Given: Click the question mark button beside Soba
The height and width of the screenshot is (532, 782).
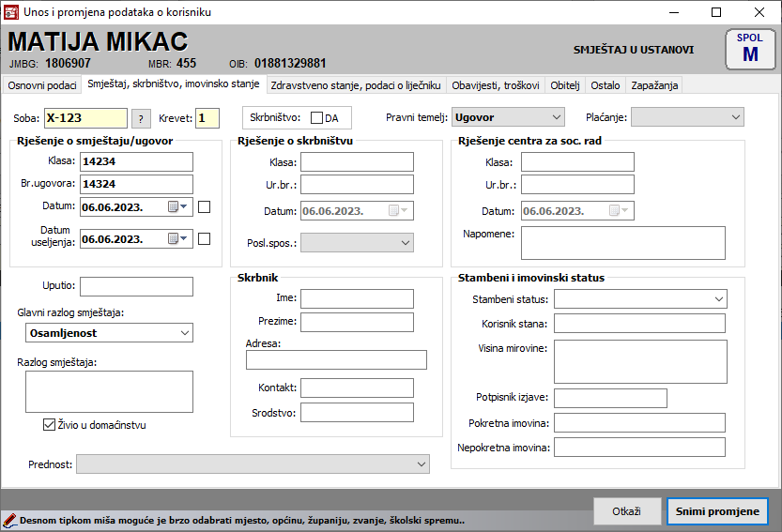Looking at the screenshot, I should pos(141,118).
